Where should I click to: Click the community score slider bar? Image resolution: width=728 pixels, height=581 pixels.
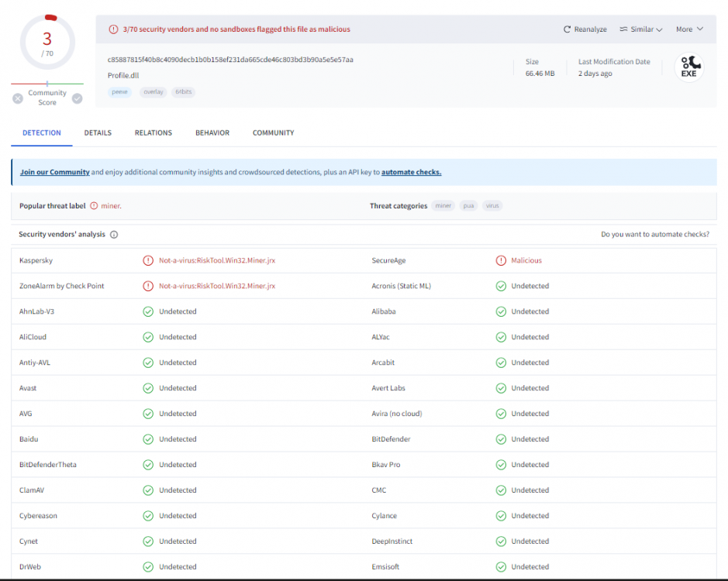(47, 84)
